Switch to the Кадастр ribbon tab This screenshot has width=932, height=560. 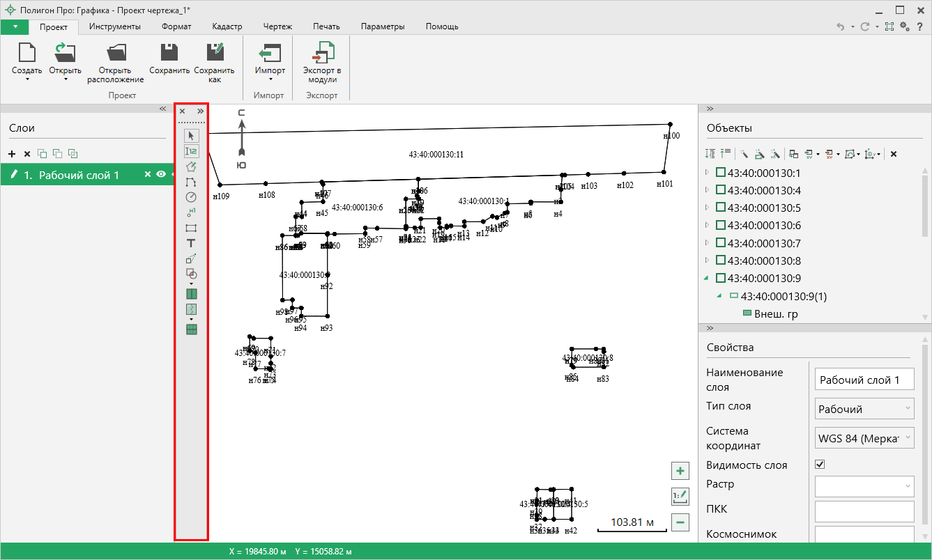227,26
